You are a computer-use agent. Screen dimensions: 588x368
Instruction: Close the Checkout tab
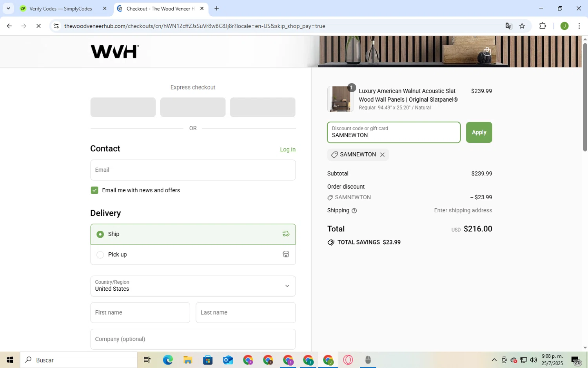pyautogui.click(x=202, y=9)
